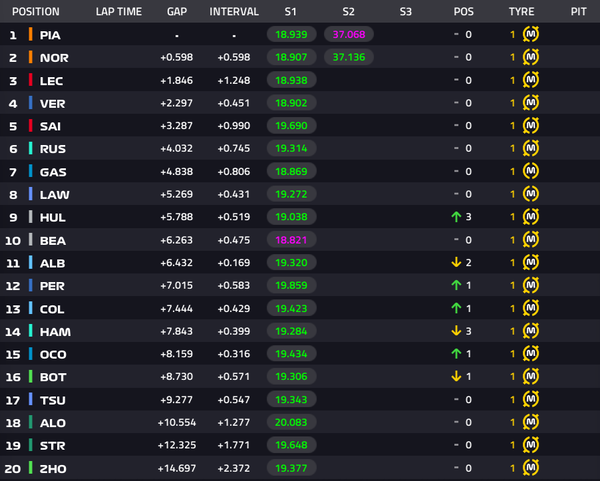Click the green up arrow for PER
This screenshot has height=481, width=600.
click(x=456, y=285)
